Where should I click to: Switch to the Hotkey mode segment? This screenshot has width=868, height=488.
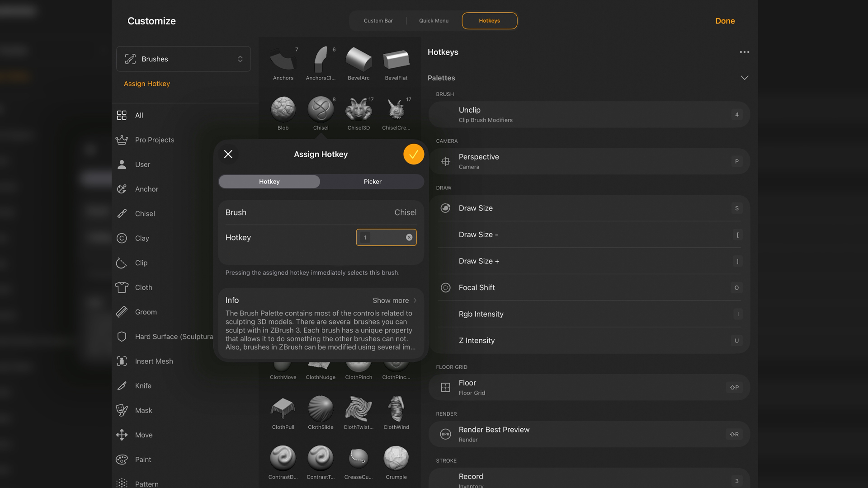tap(269, 182)
